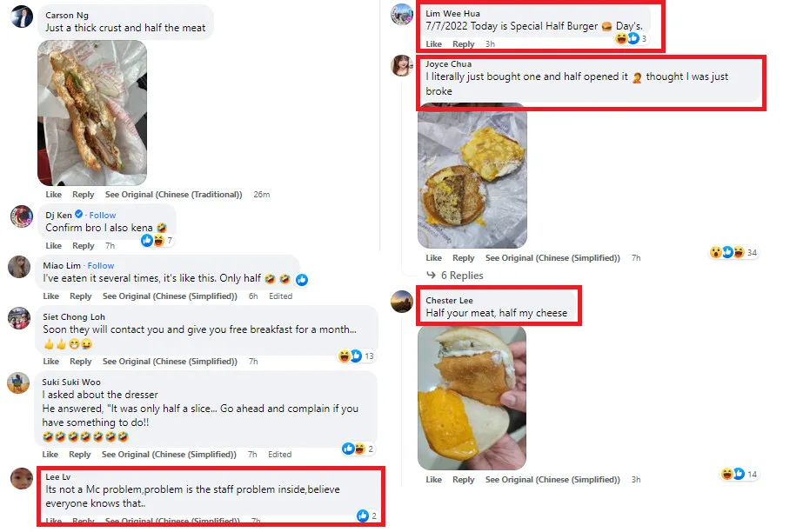View reactions on Joyce Chua's burger photo comment
Screen dimensions: 790x532
[727, 253]
